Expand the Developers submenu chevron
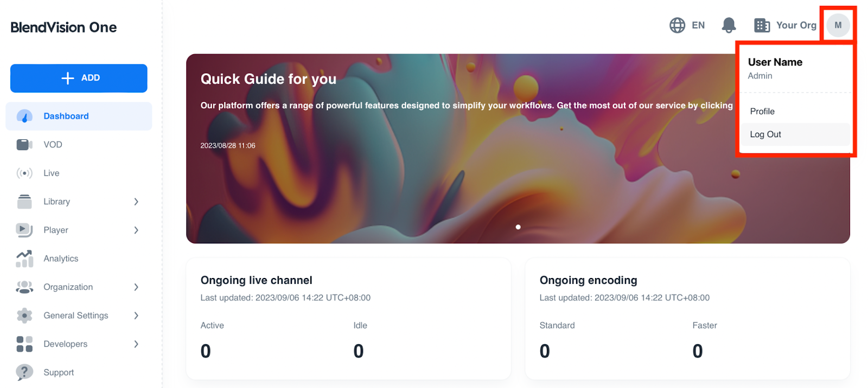This screenshot has height=388, width=868. coord(136,344)
